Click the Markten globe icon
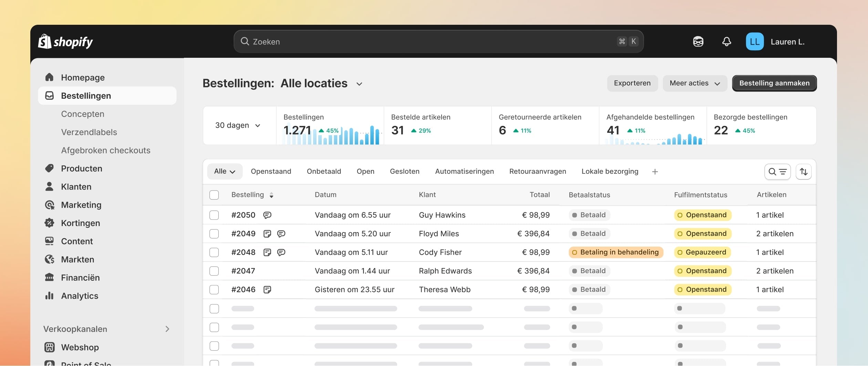Screen dimensions: 868x366 49,259
